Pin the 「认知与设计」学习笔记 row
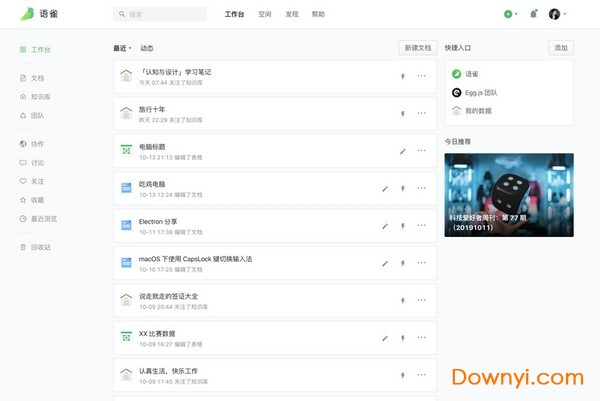Image resolution: width=600 pixels, height=401 pixels. [x=403, y=76]
